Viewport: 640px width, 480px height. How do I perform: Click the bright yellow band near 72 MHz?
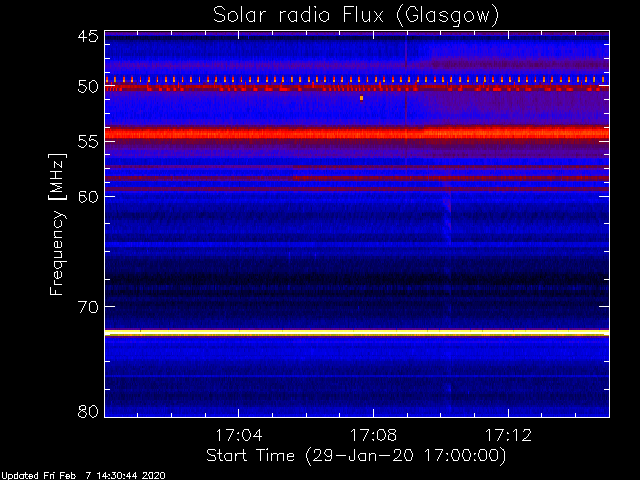(357, 333)
